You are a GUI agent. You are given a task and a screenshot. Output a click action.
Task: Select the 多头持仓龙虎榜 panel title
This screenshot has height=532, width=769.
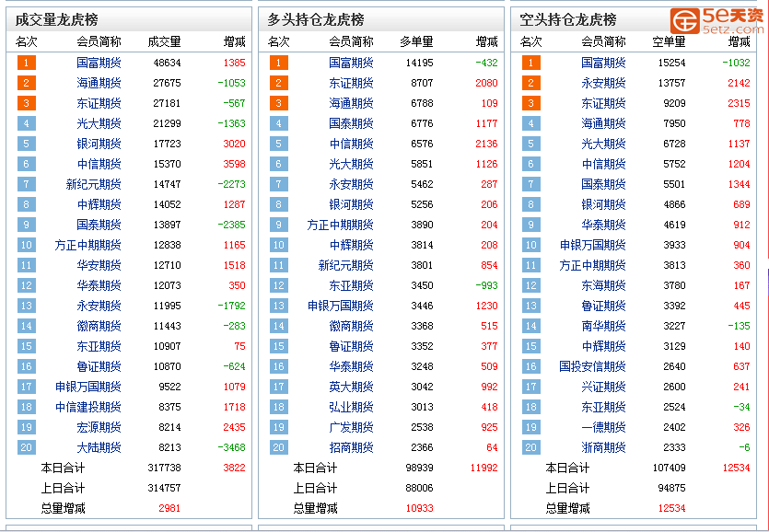[316, 19]
